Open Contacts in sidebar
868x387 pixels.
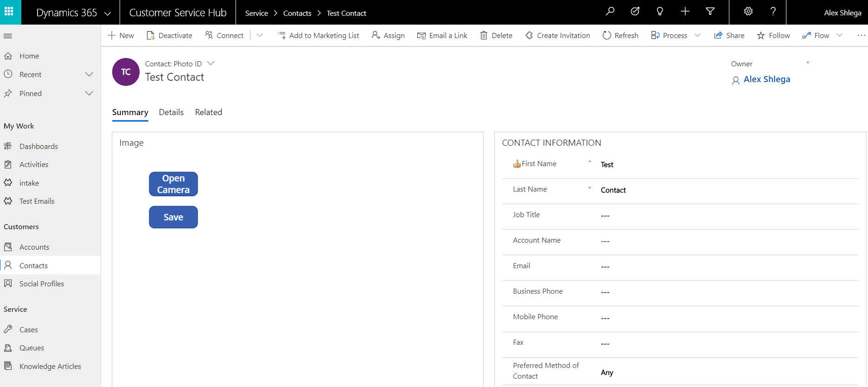[50, 265]
